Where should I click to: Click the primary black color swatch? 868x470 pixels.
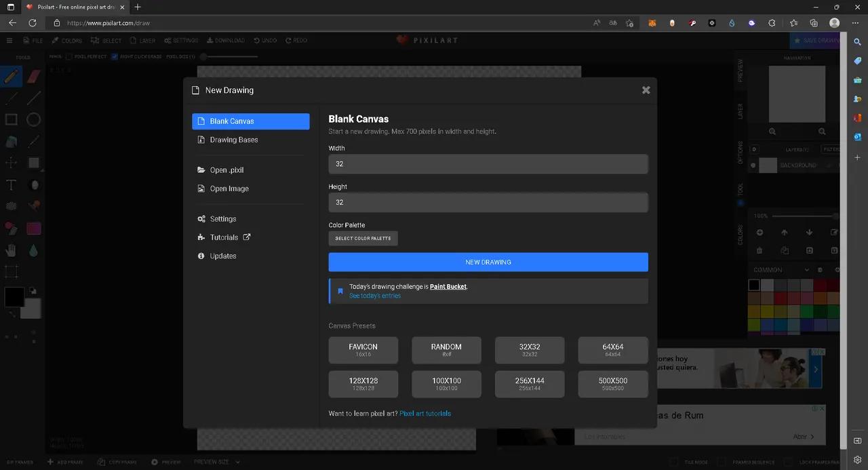click(x=14, y=296)
